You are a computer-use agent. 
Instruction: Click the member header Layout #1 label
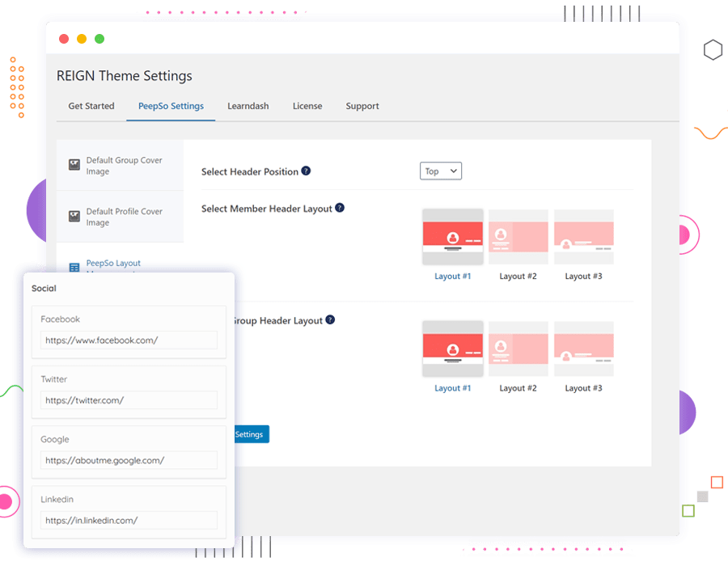[453, 277]
